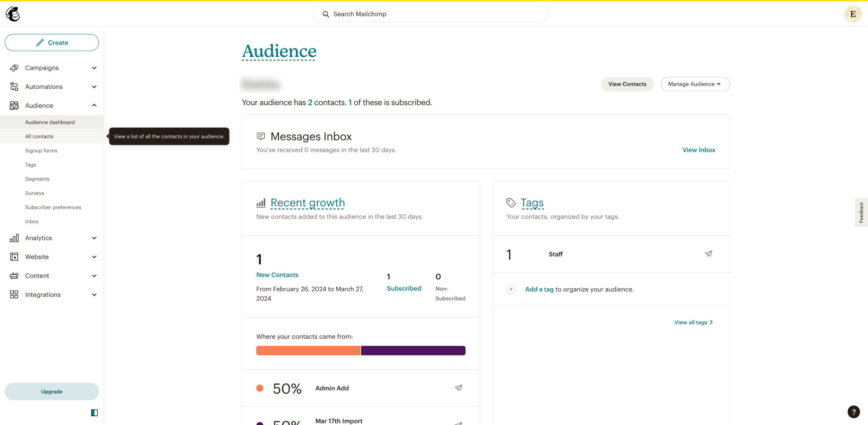Click the Mailchimp Freddie logo
The image size is (868, 425).
point(13,14)
